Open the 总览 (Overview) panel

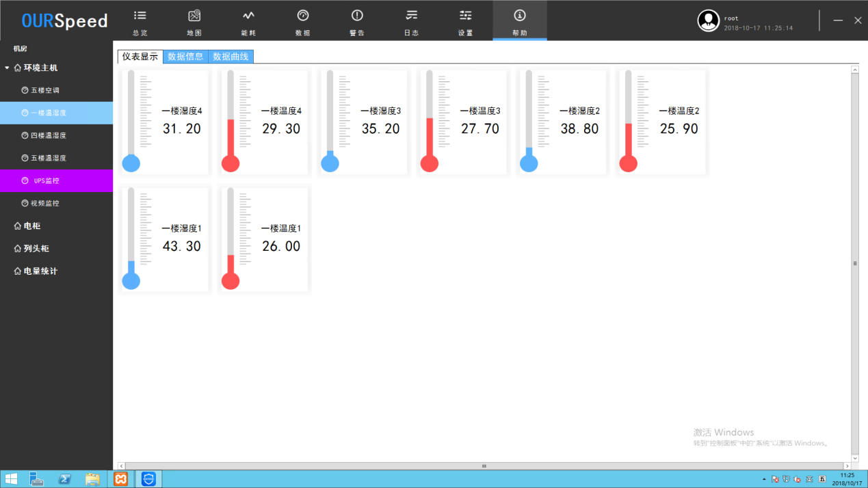pyautogui.click(x=140, y=21)
